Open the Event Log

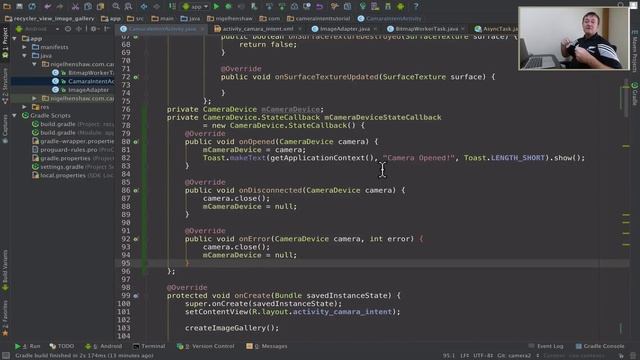click(546, 346)
